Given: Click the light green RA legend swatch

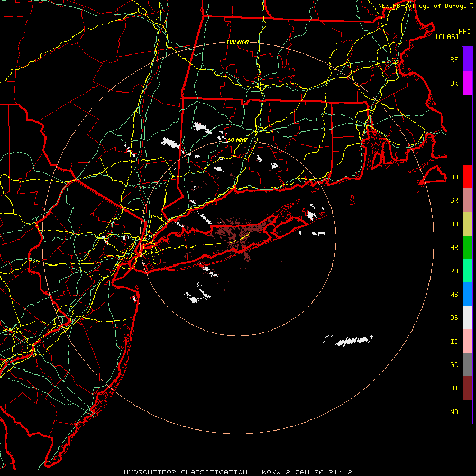Looking at the screenshot, I should click(x=467, y=271).
